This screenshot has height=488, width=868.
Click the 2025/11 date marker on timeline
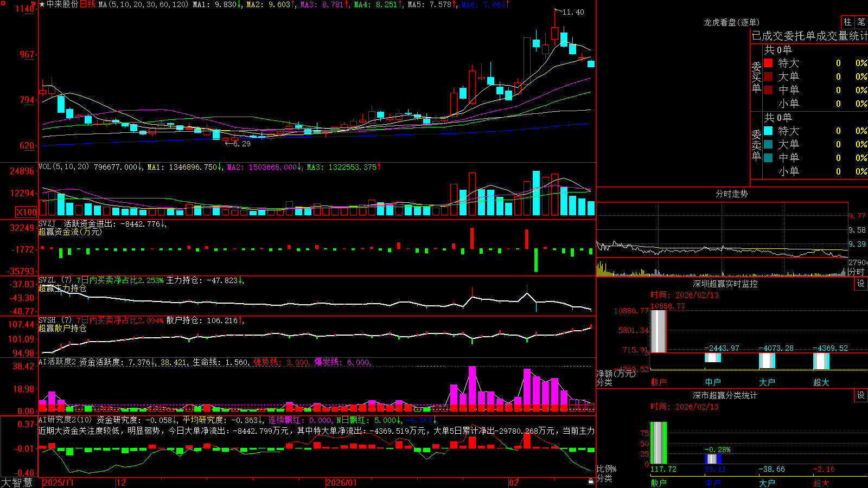[58, 483]
